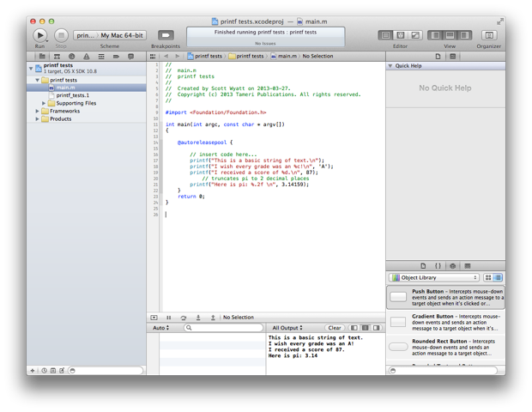
Task: Open the scheme selector dropdown
Action: click(x=85, y=35)
